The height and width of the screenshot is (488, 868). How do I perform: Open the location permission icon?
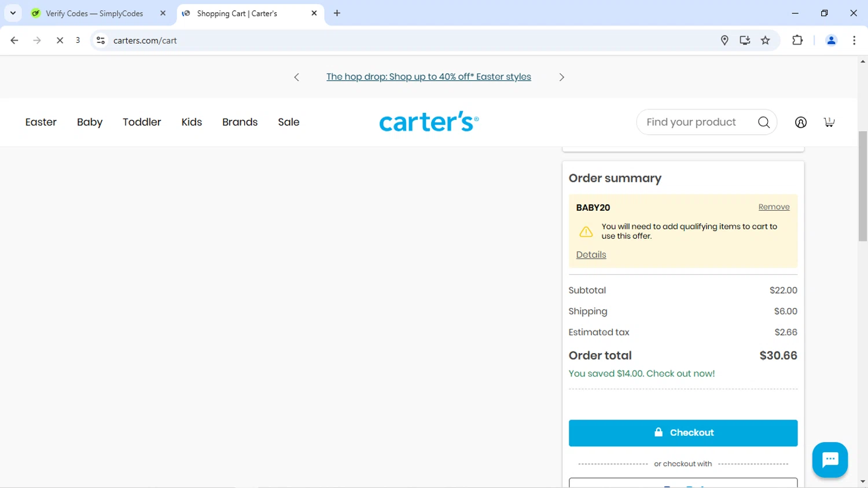tap(724, 41)
